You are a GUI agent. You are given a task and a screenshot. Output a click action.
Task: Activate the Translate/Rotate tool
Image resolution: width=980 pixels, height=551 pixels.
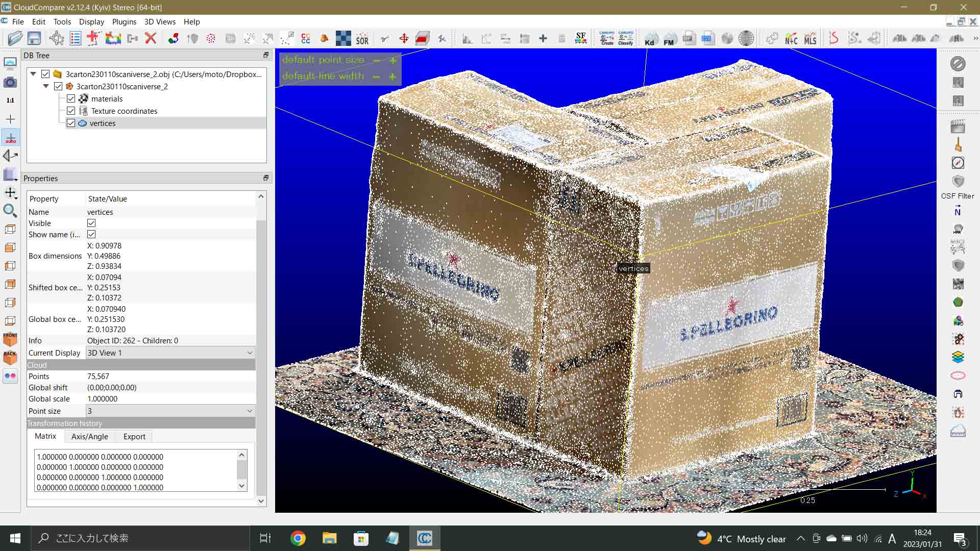pos(403,38)
